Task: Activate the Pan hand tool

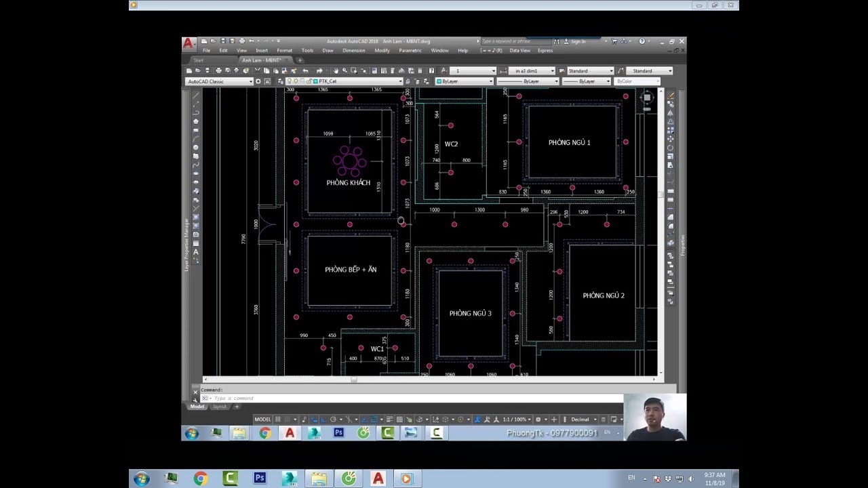Action: point(336,70)
